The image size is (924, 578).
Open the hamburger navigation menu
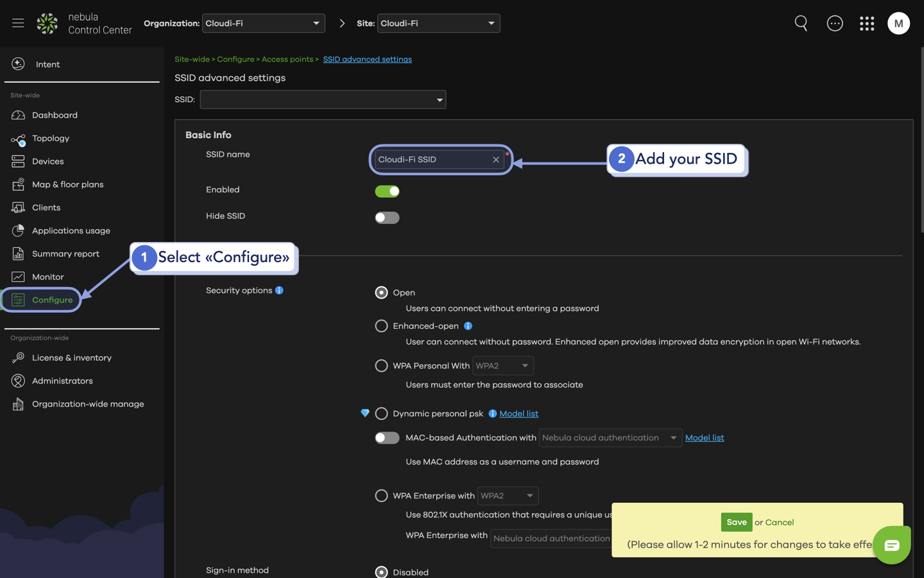[18, 23]
